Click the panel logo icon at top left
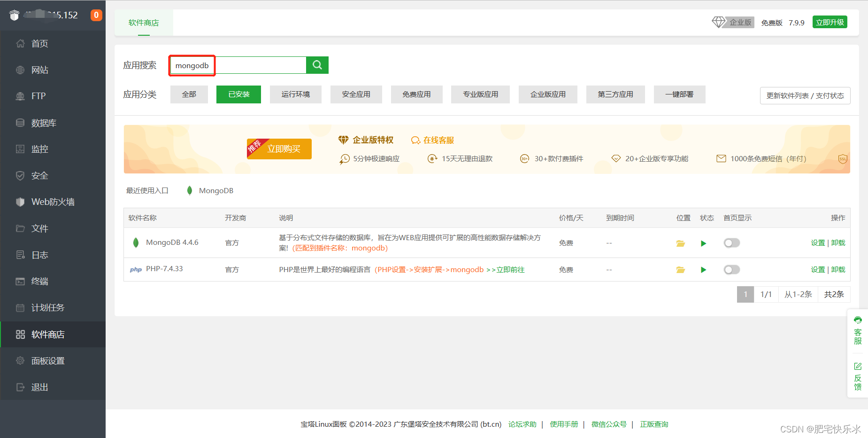Image resolution: width=868 pixels, height=438 pixels. [14, 16]
